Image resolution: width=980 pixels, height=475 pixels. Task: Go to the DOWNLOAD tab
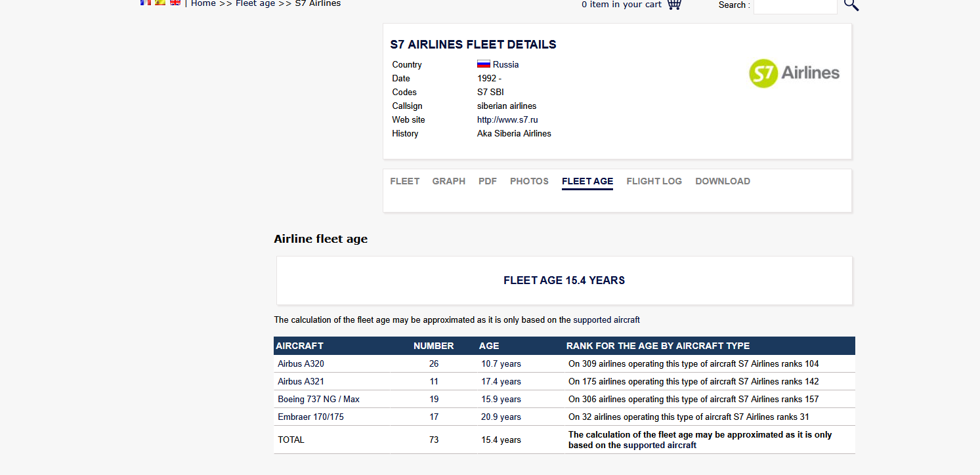723,181
